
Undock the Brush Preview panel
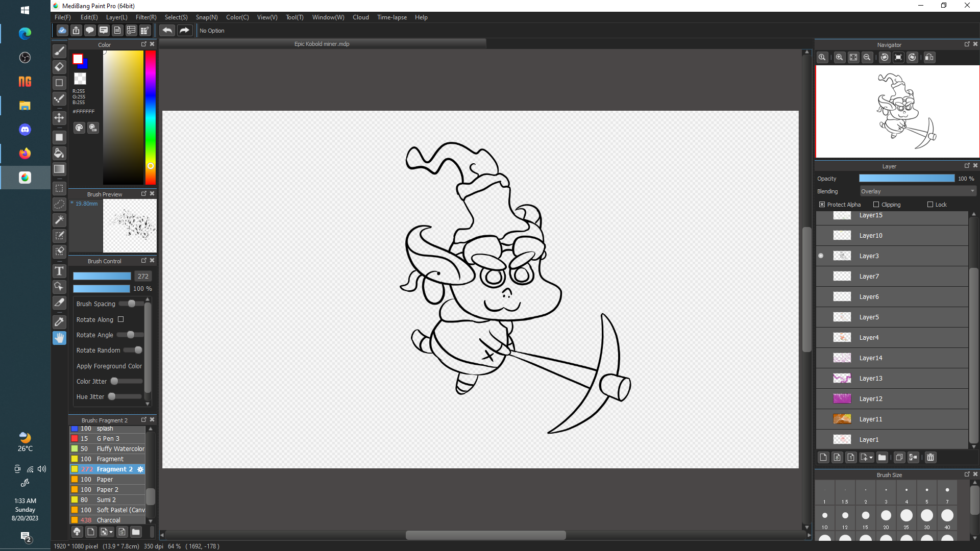click(x=143, y=194)
